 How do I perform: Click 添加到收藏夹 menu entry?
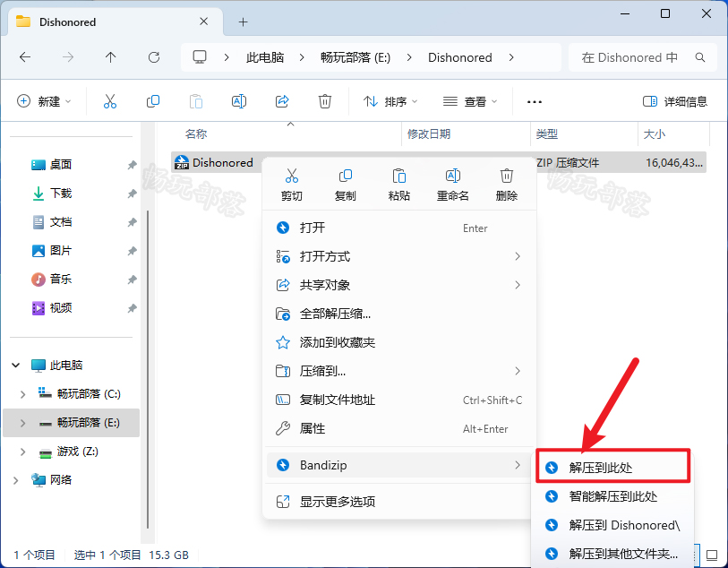click(x=399, y=343)
